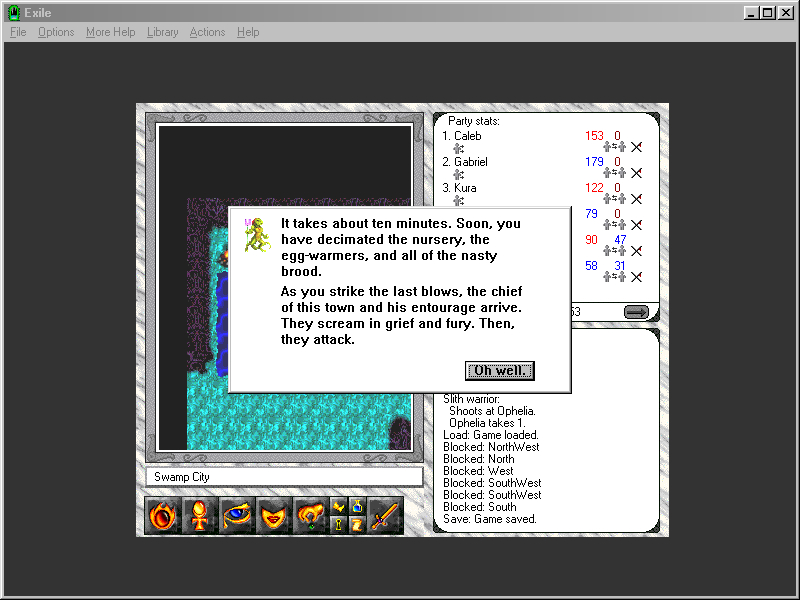Open the More Help menu
This screenshot has width=800, height=600.
tap(110, 32)
